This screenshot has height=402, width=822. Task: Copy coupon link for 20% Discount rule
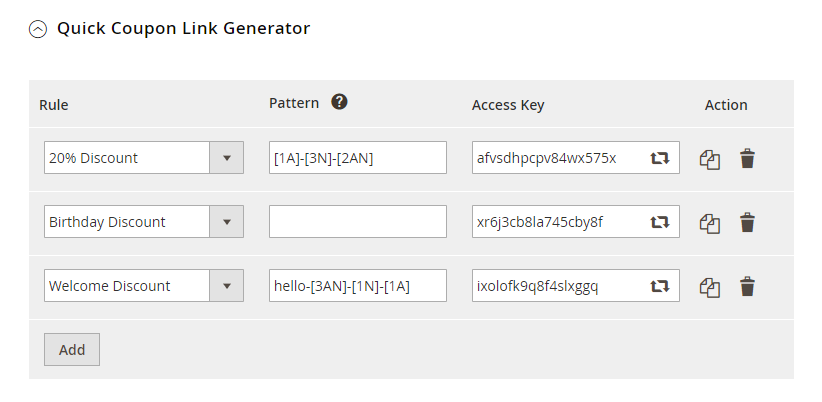(710, 158)
